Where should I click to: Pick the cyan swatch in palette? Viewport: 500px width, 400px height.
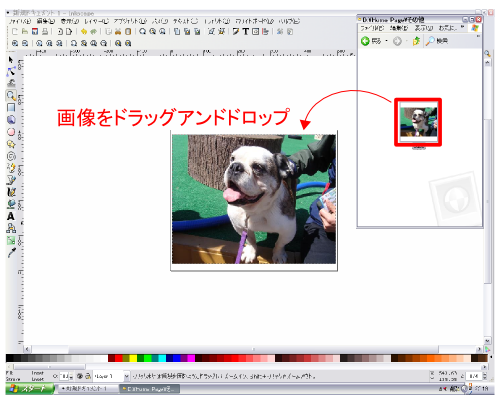point(162,358)
